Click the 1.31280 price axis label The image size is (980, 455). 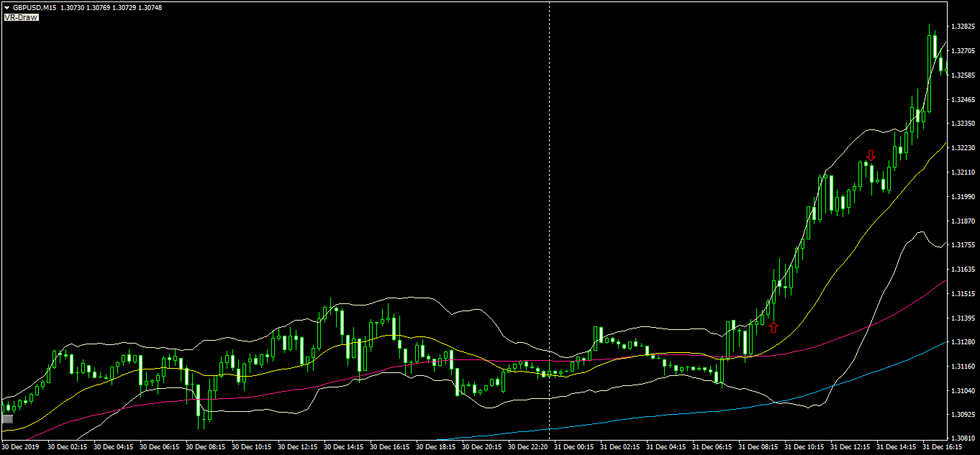(x=963, y=342)
